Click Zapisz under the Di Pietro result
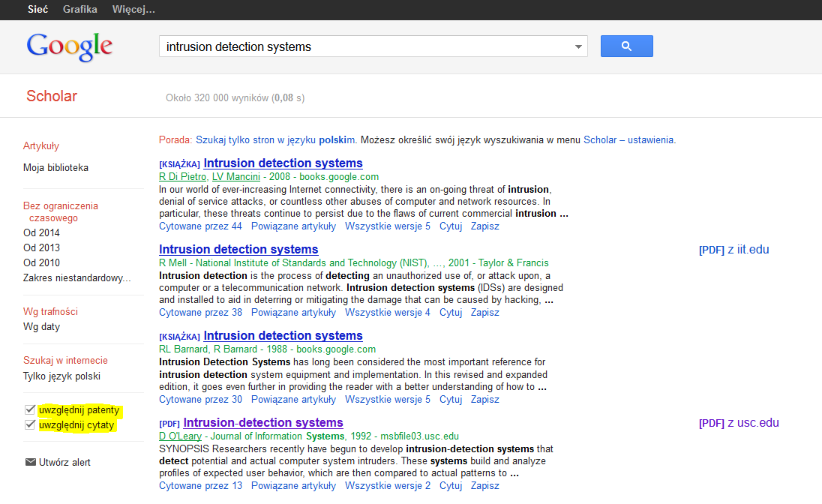This screenshot has width=822, height=504. coord(485,226)
